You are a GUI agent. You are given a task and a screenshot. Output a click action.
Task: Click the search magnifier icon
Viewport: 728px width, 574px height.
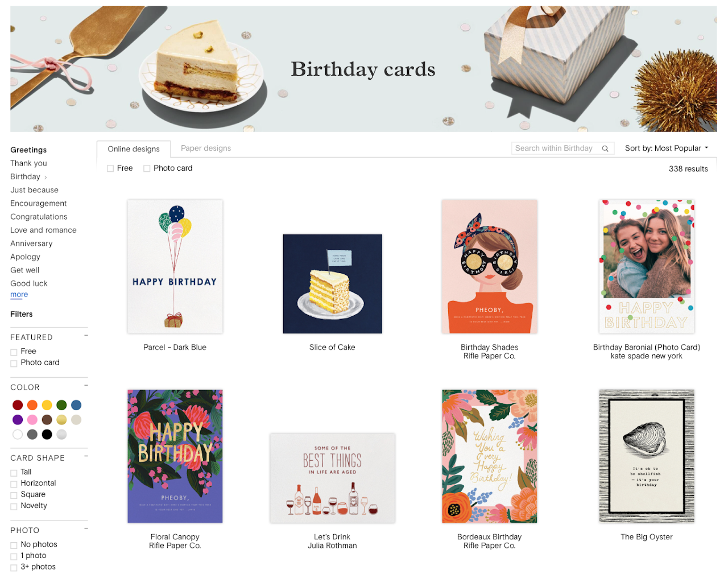605,148
